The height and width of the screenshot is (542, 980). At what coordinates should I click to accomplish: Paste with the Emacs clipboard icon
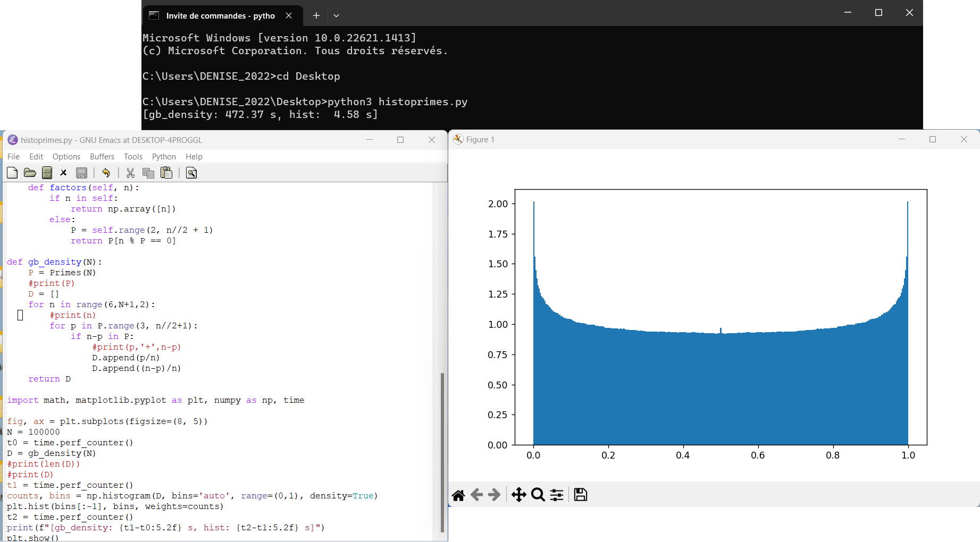[166, 173]
